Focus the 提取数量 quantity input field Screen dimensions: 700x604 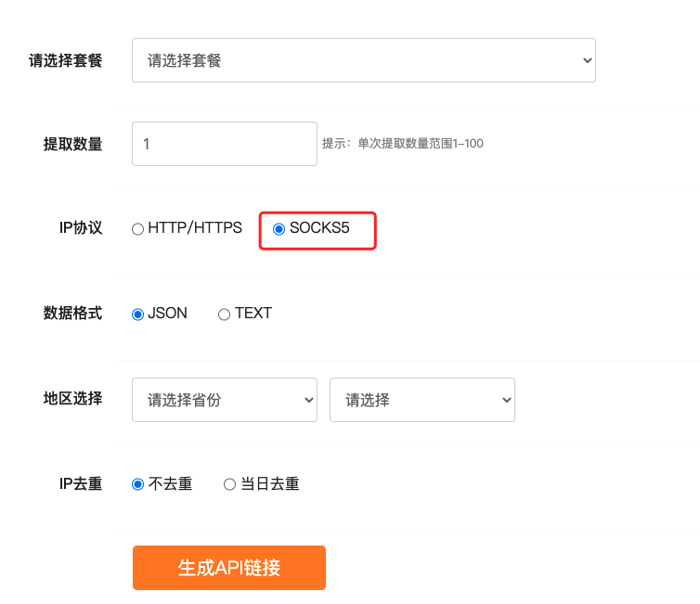224,144
